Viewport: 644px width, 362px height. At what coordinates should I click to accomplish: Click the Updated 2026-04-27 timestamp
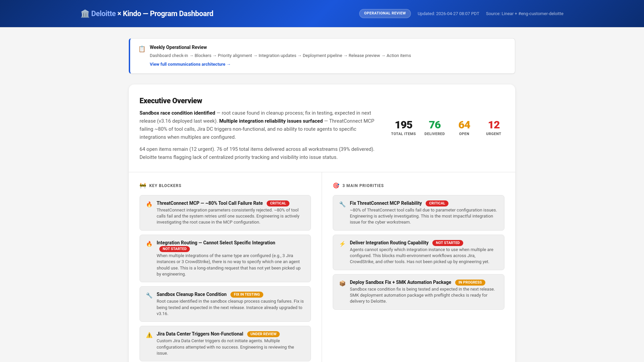[448, 14]
